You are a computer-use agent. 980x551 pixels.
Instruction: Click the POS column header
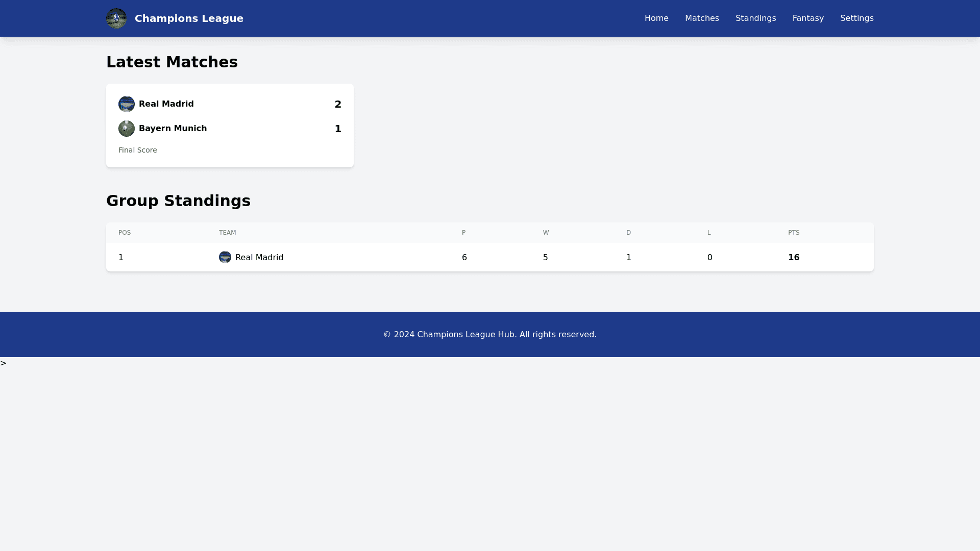pos(125,233)
